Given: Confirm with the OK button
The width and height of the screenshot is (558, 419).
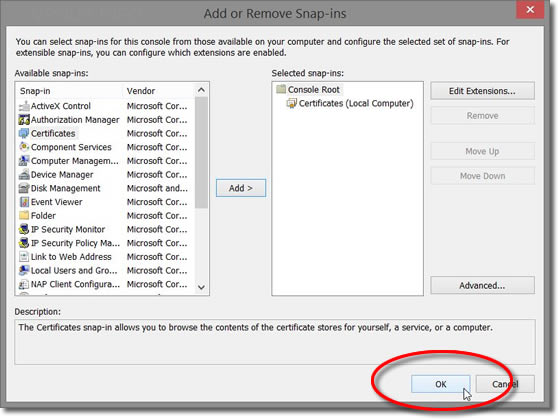Looking at the screenshot, I should (441, 384).
